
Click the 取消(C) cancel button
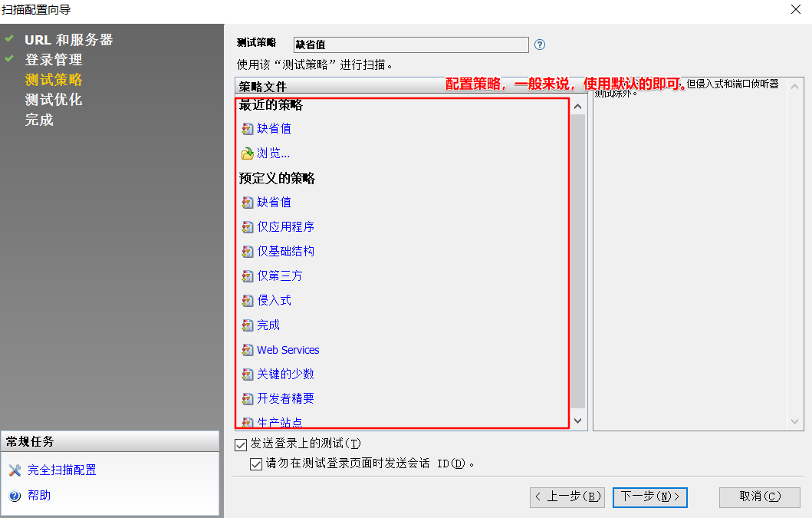(760, 497)
